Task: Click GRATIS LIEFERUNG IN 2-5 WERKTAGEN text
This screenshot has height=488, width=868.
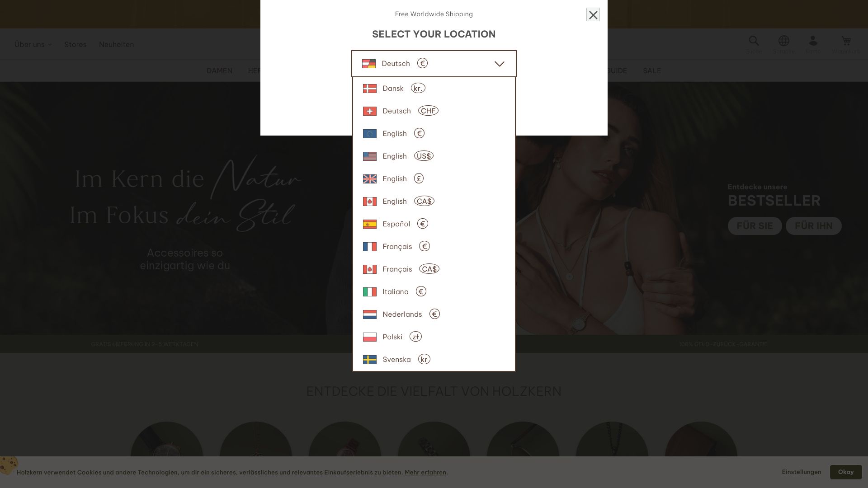Action: pos(144,344)
